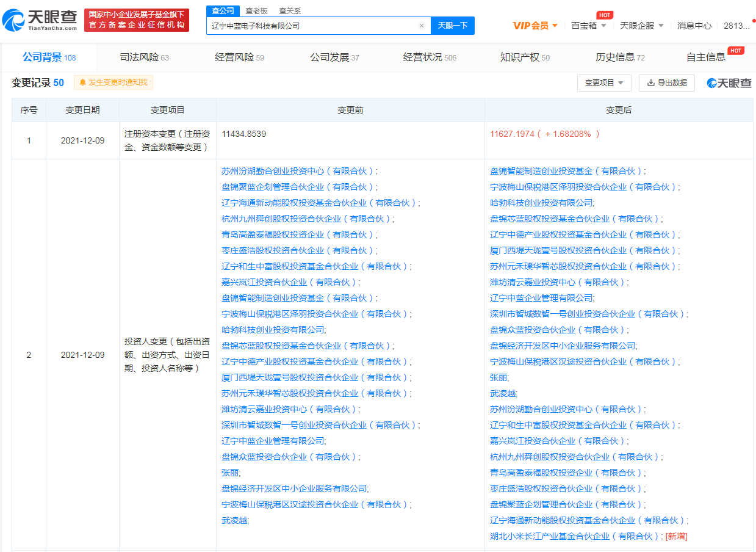Expand the 百宝箱 menu
Image resolution: width=756 pixels, height=552 pixels.
point(589,26)
